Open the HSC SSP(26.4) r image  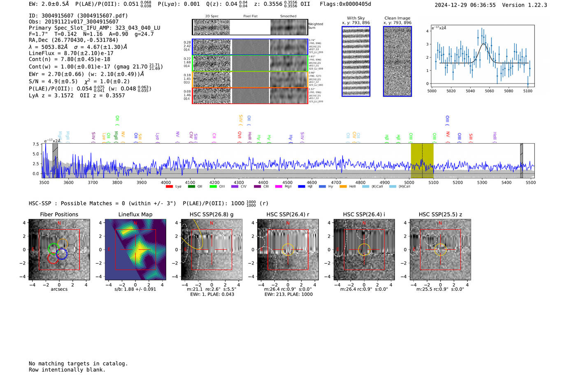(x=288, y=250)
